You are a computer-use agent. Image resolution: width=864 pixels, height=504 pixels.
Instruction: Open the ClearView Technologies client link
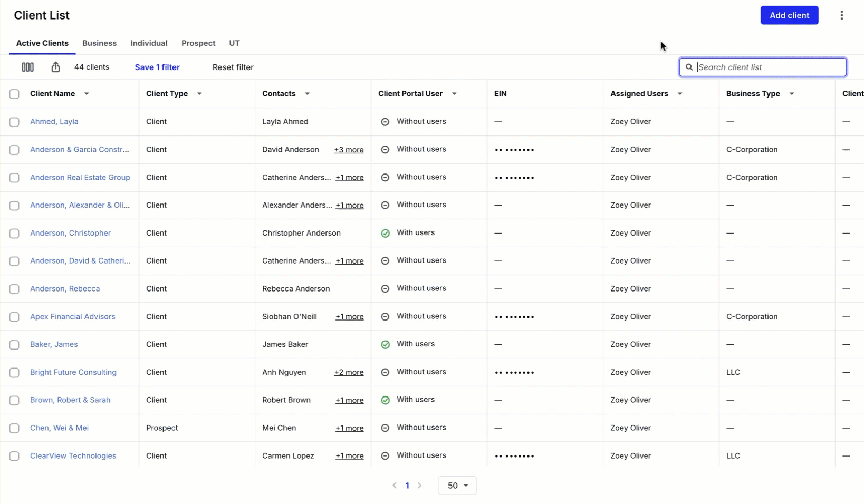[73, 455]
